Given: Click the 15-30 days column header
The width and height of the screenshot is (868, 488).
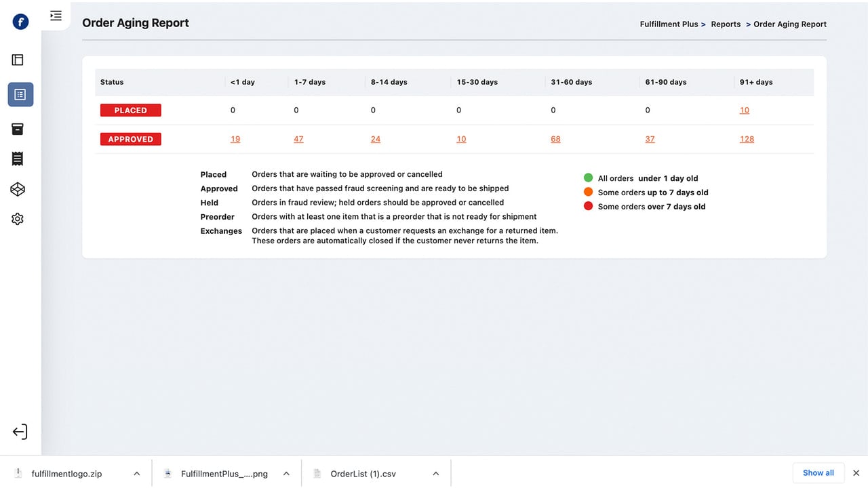Looking at the screenshot, I should click(x=477, y=82).
